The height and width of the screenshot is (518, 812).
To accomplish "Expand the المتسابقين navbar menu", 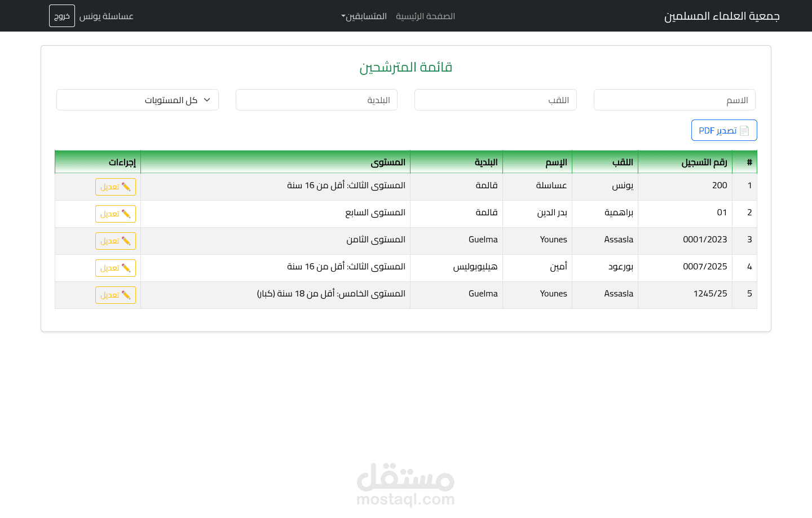I will pos(364,16).
